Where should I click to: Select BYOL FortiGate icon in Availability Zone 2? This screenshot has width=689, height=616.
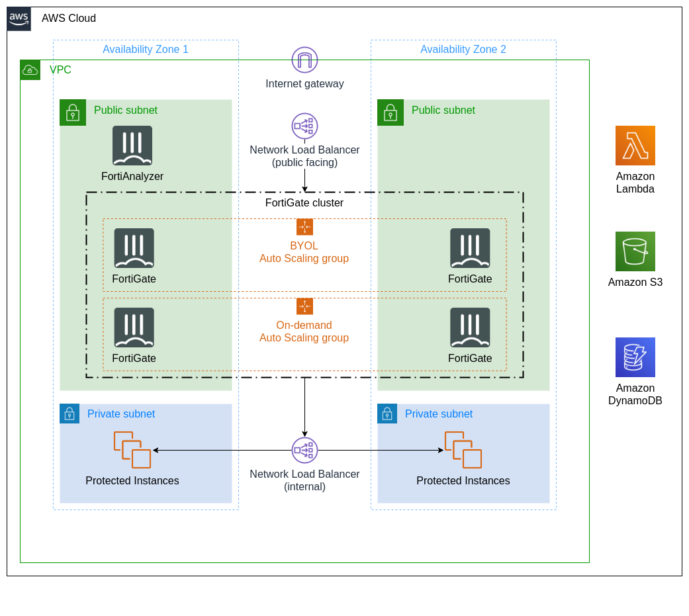[470, 248]
